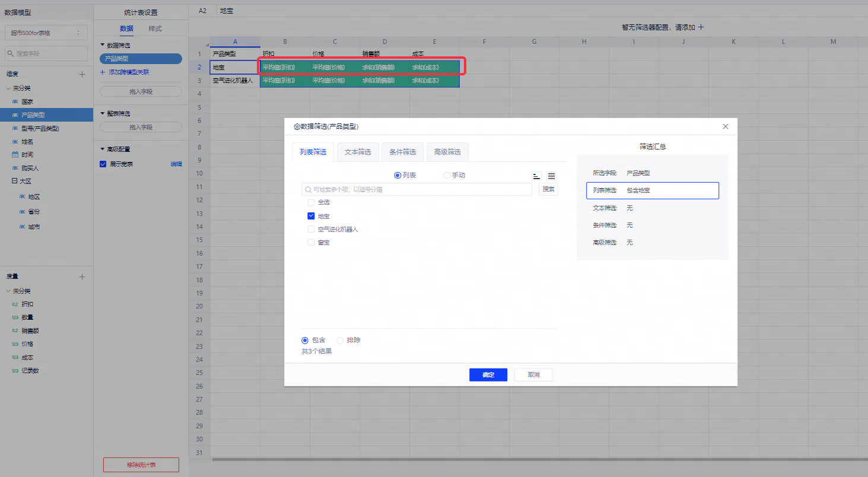The image size is (868, 477).
Task: Close the 数据筛选 dialog with the X icon
Action: tap(725, 126)
